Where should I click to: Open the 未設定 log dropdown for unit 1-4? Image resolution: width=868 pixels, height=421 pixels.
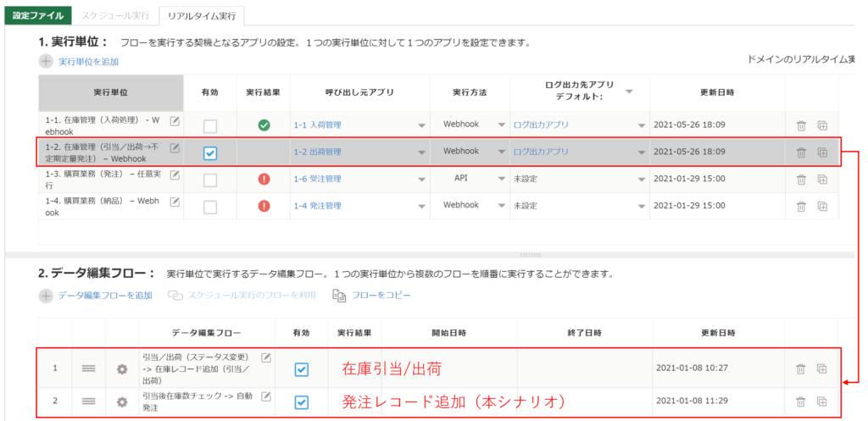click(642, 207)
